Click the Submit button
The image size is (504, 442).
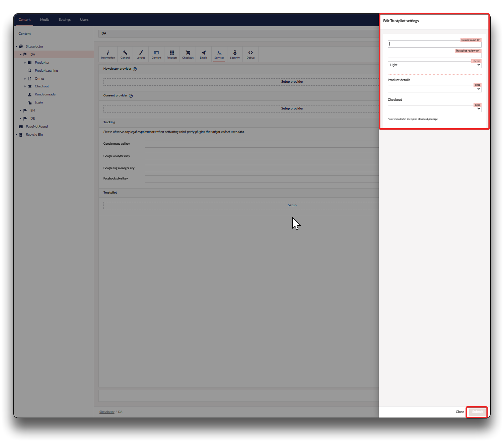point(477,412)
